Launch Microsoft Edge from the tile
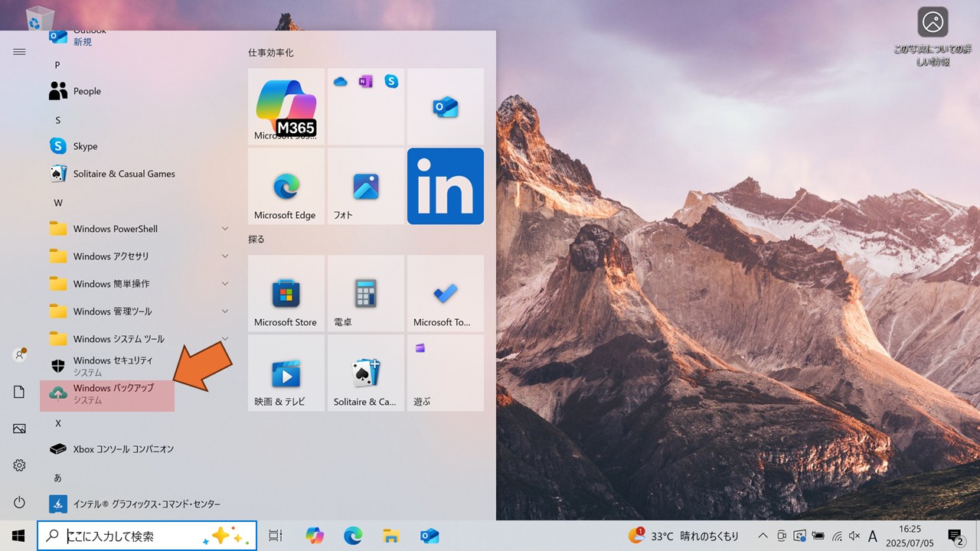This screenshot has height=551, width=980. pyautogui.click(x=286, y=186)
